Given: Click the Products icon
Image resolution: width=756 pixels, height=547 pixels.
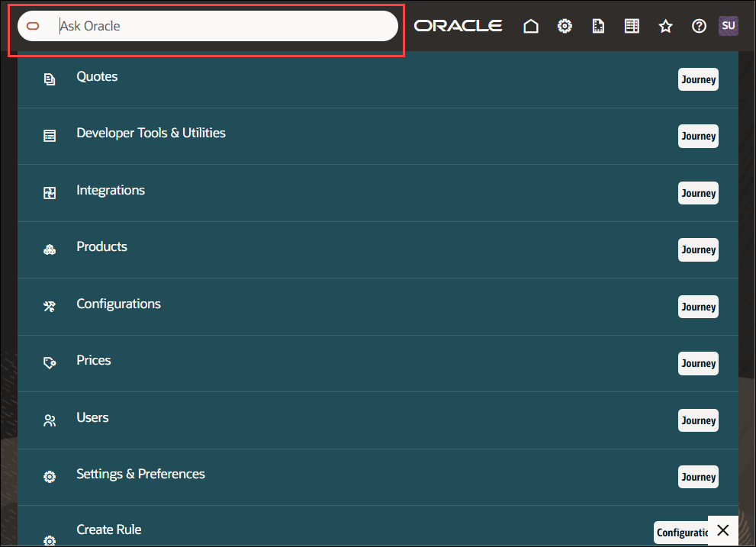Looking at the screenshot, I should coord(50,249).
